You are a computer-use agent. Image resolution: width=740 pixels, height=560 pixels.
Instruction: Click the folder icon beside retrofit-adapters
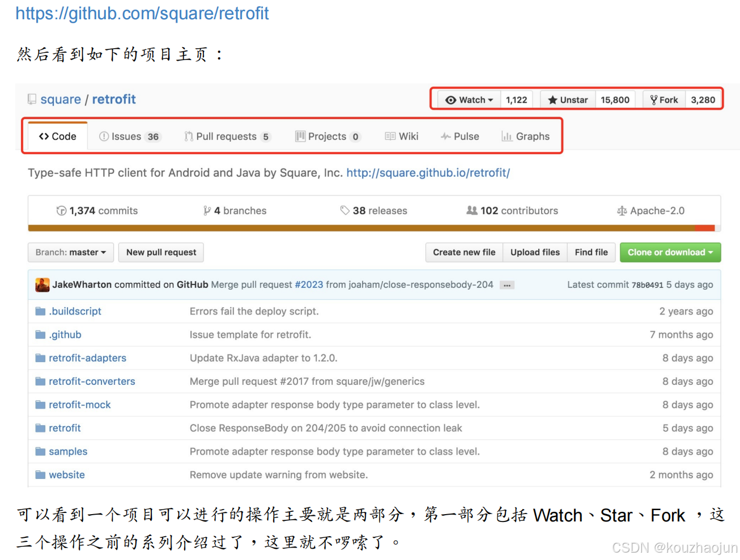point(40,358)
